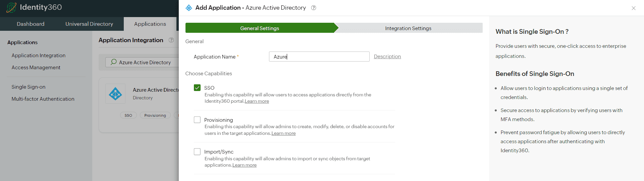Enable the Provisioning capability checkbox
Screen dimensions: 644x181
(197, 120)
